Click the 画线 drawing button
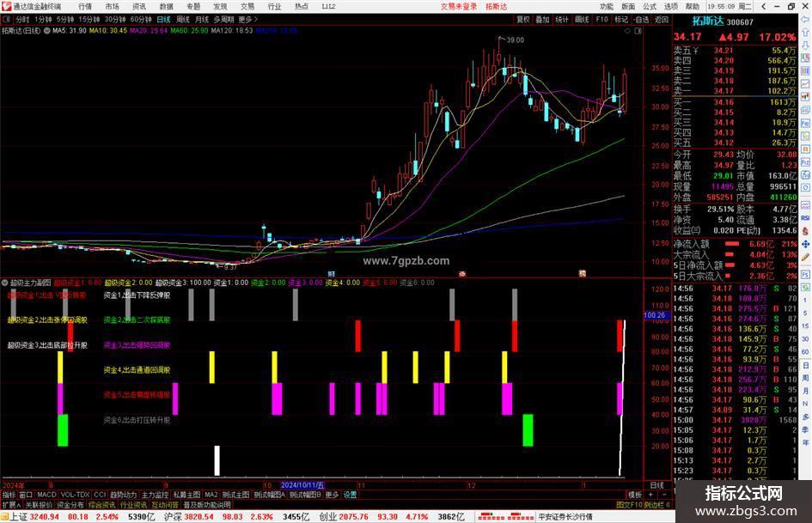The width and height of the screenshot is (812, 523). click(x=582, y=19)
